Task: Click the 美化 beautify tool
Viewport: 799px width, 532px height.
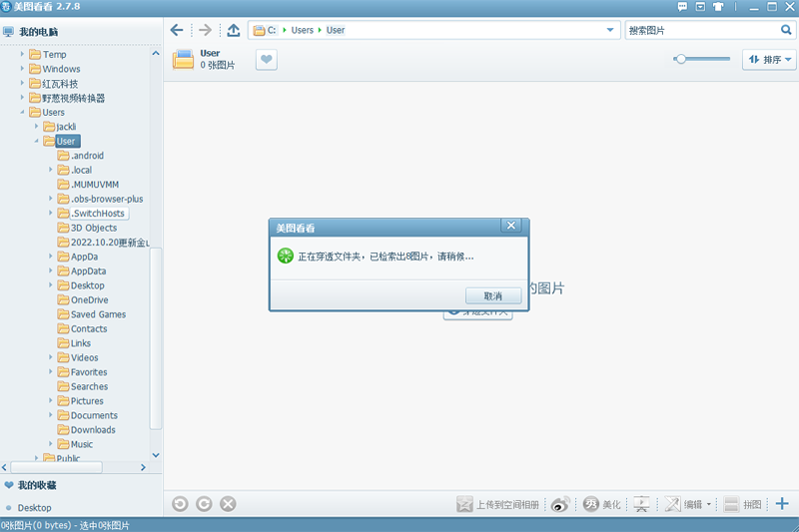Action: [602, 504]
